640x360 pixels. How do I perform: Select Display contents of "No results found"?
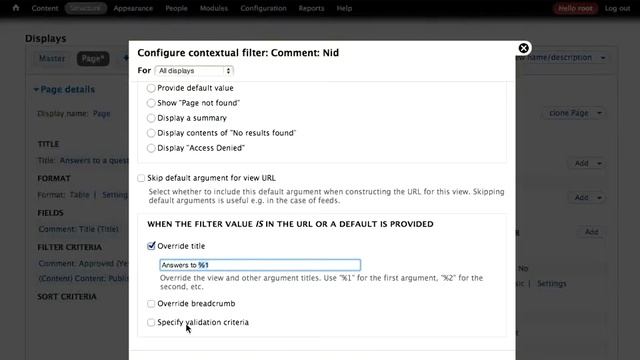(x=151, y=133)
